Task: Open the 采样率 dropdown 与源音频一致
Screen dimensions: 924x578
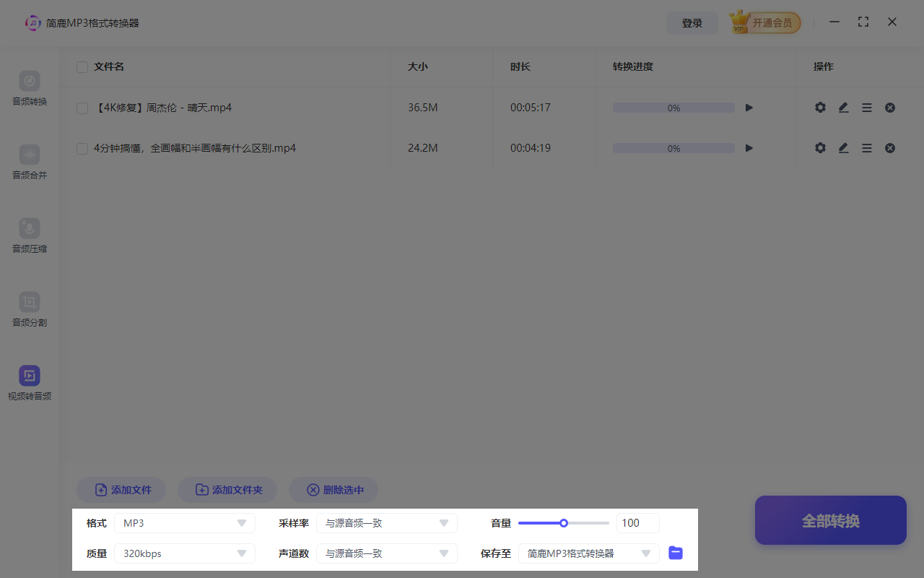Action: pyautogui.click(x=387, y=522)
